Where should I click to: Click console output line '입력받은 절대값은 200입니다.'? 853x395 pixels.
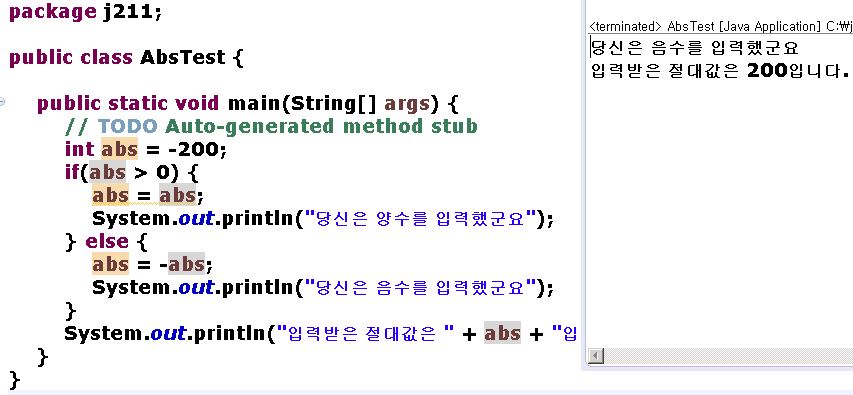point(720,71)
